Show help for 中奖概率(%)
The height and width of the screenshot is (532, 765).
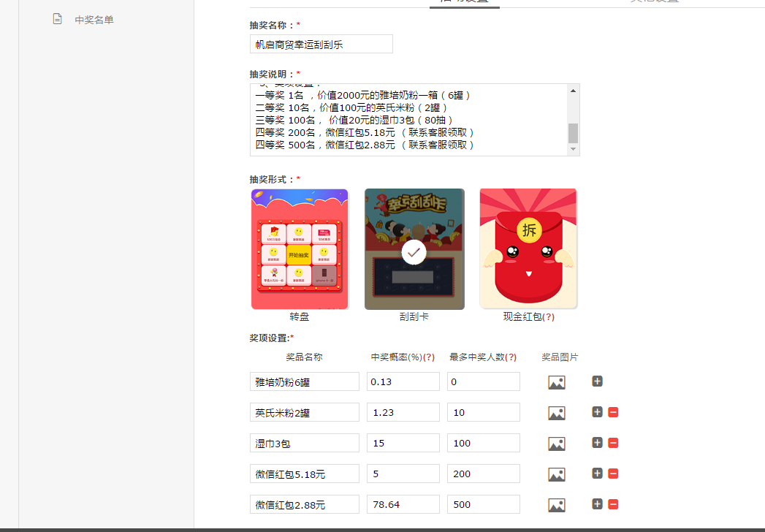(x=429, y=357)
